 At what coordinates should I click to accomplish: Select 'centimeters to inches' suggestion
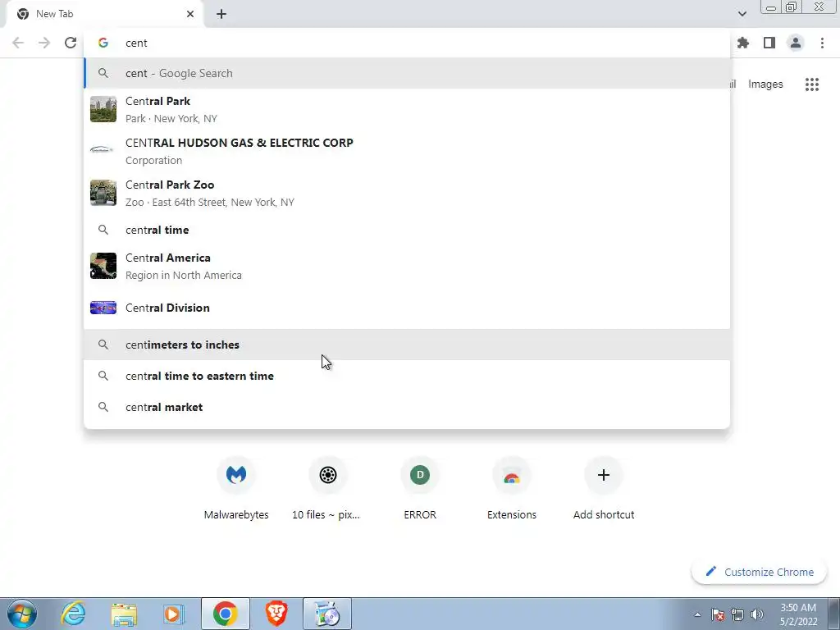[407, 345]
